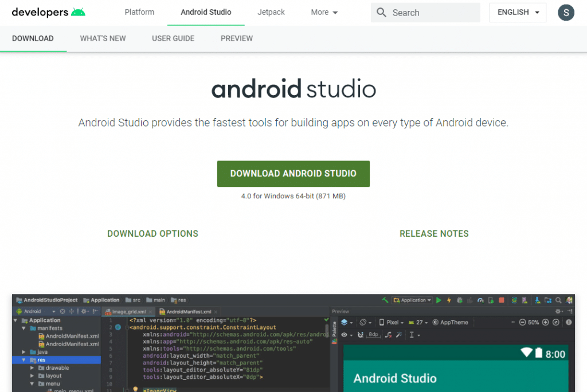The height and width of the screenshot is (392, 587).
Task: Open the design surface layers dropdown
Action: coord(347,322)
